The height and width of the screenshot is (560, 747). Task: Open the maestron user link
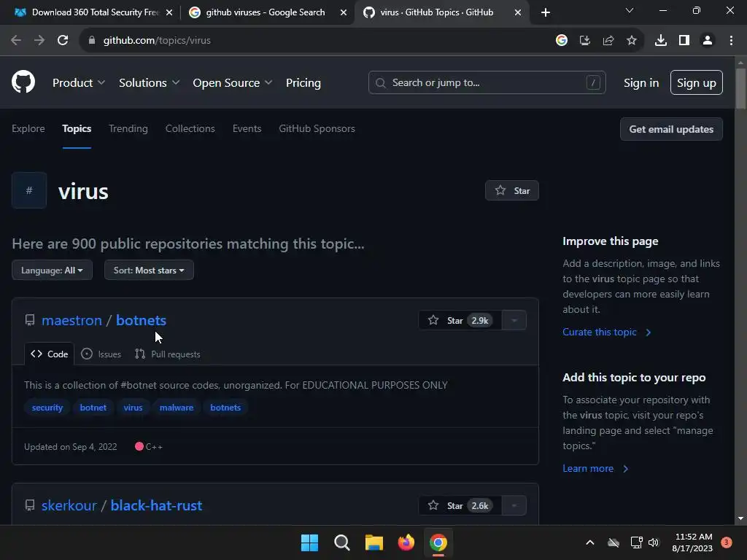[x=72, y=321]
